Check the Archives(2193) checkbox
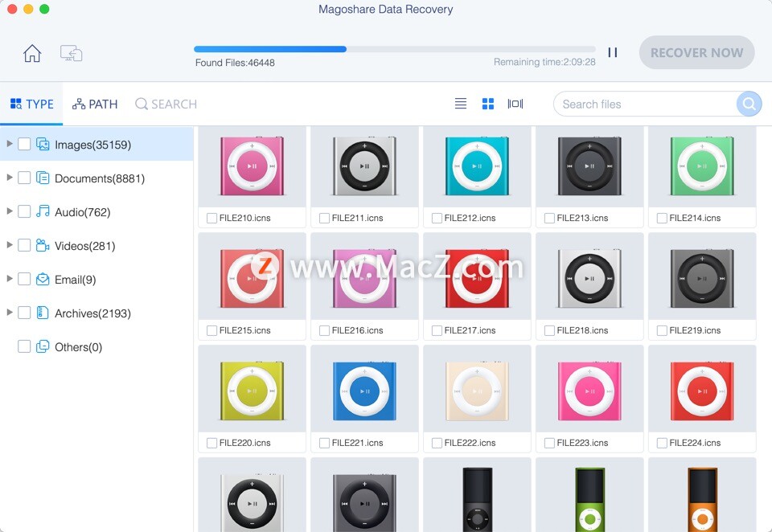The height and width of the screenshot is (532, 772). pos(24,313)
